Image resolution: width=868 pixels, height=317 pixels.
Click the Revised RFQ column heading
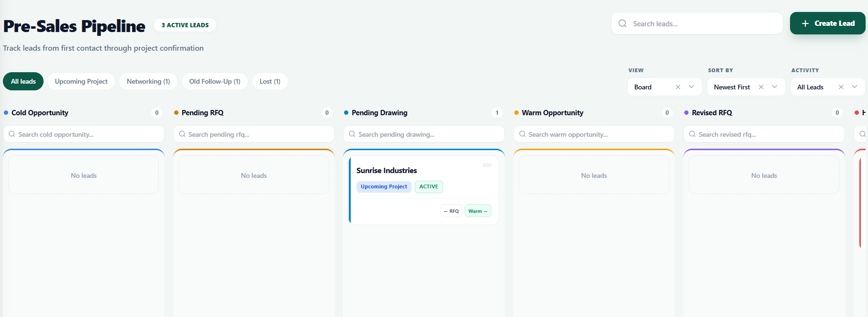tap(712, 113)
